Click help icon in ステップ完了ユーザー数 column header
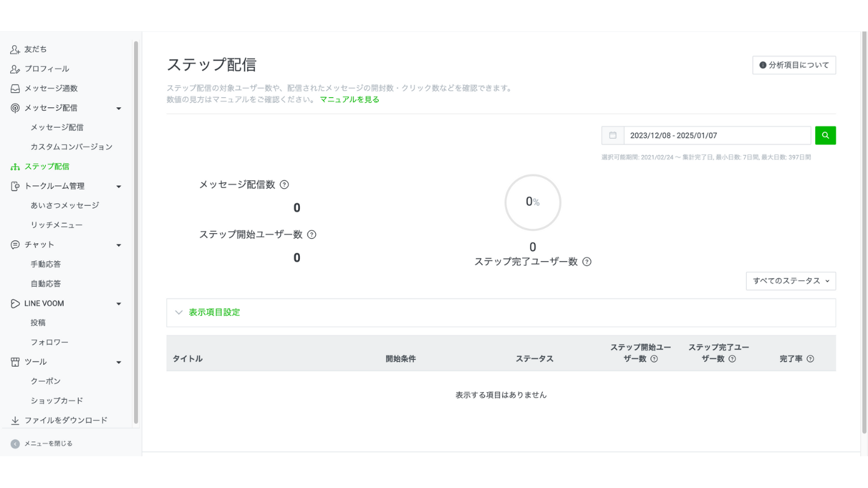The height and width of the screenshot is (488, 868). coord(732,359)
